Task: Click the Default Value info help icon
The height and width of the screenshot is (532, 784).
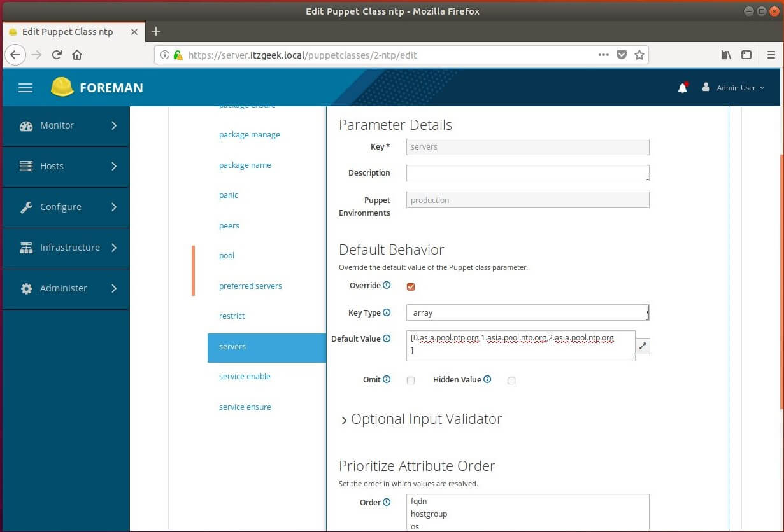Action: (387, 339)
